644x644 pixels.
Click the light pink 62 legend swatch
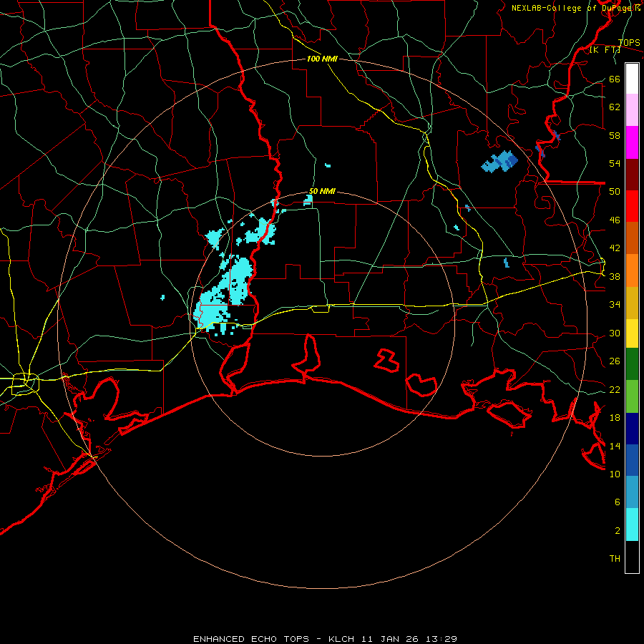632,110
